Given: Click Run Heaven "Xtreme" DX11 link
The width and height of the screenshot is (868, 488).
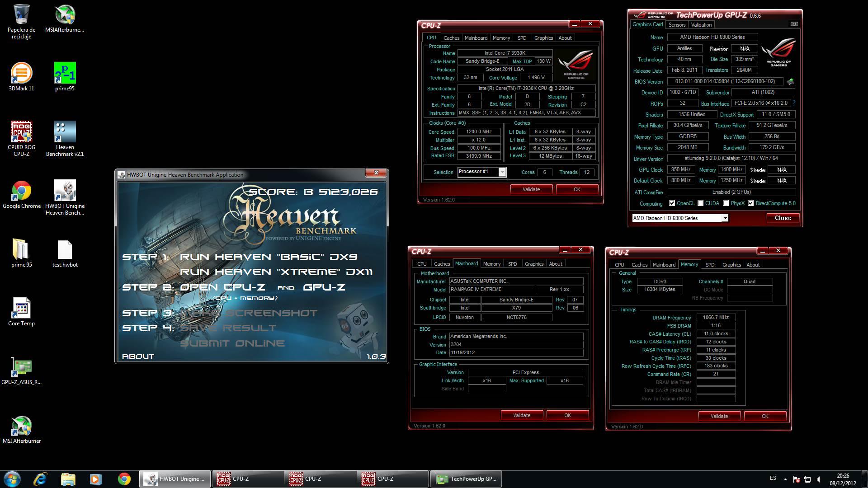Looking at the screenshot, I should (x=276, y=272).
